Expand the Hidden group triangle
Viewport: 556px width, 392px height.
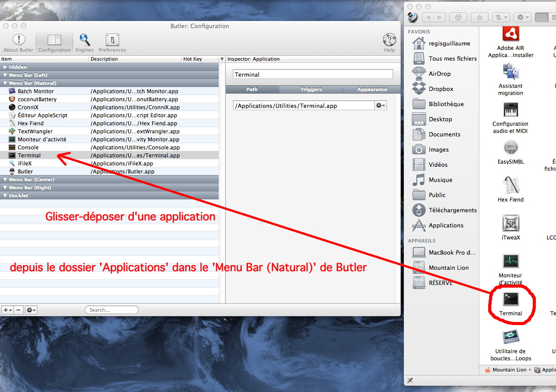[5, 67]
